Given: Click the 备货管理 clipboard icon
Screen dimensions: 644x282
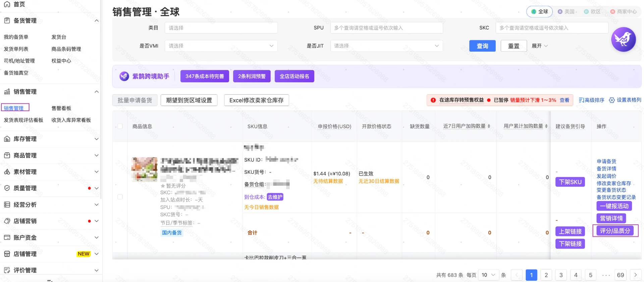Looking at the screenshot, I should tap(7, 20).
